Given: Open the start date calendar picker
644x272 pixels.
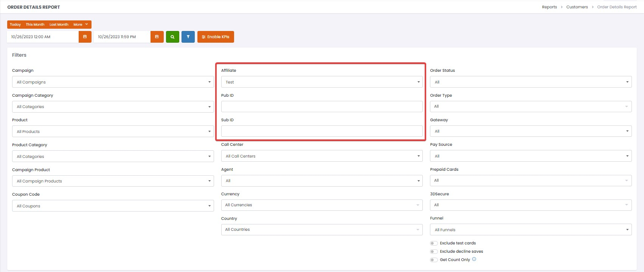Looking at the screenshot, I should point(85,37).
